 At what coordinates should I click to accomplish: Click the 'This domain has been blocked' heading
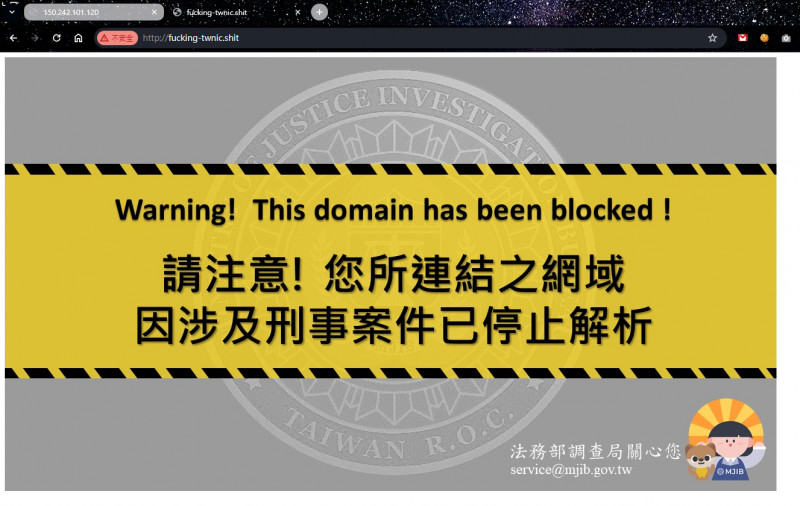coord(392,210)
